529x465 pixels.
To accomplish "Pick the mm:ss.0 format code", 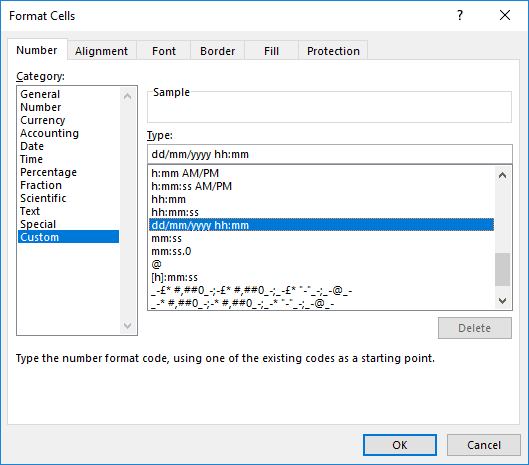I will (x=171, y=251).
